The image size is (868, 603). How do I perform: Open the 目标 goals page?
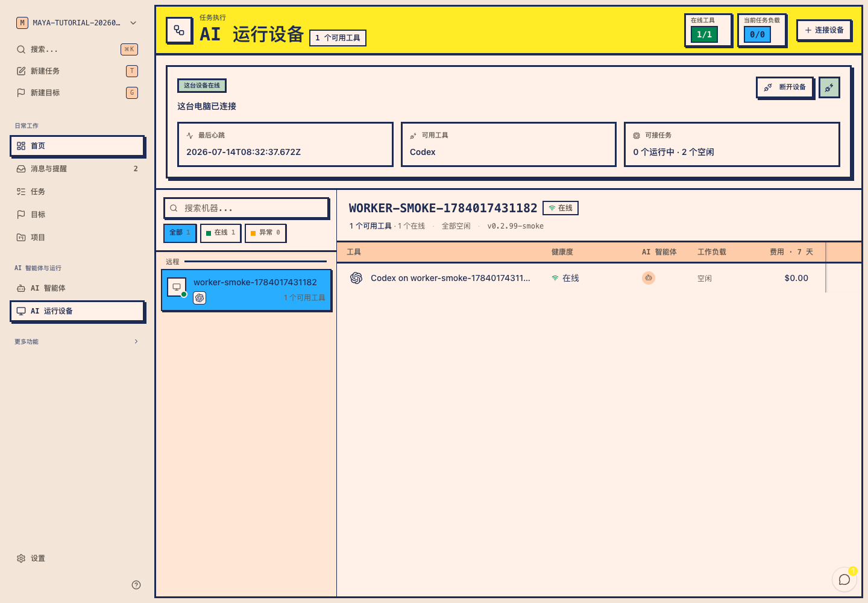[77, 215]
